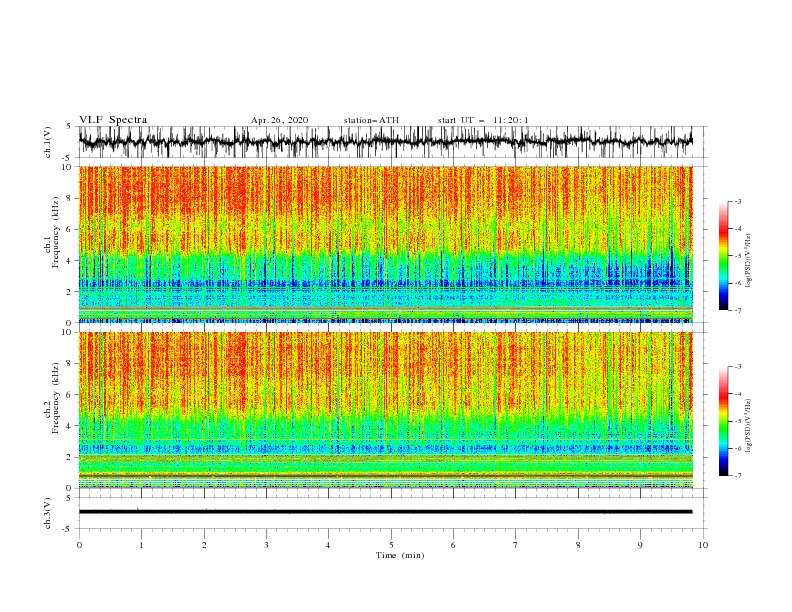Viewport: 792px width, 612px height.
Task: Click time axis tick label '7'
Action: coord(516,545)
